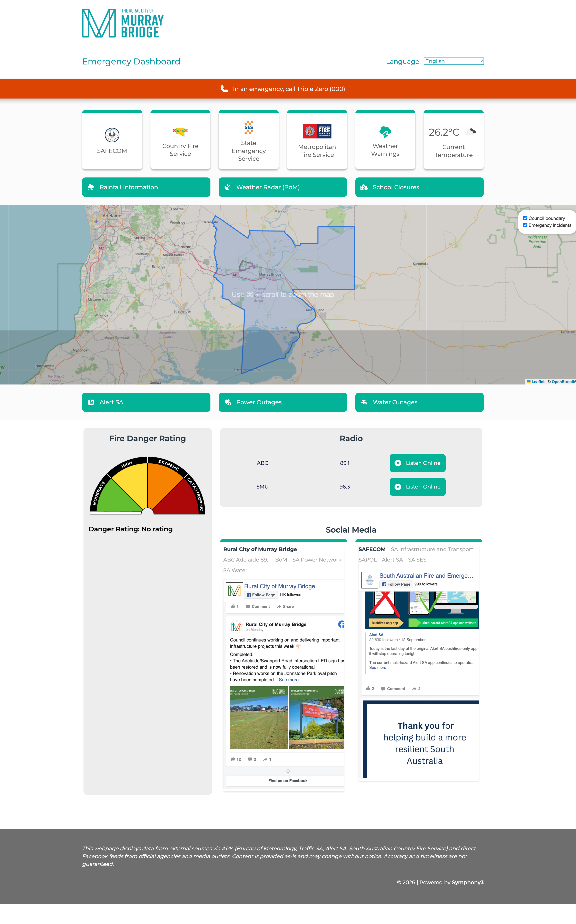Image resolution: width=576 pixels, height=924 pixels.
Task: Click the plug icon on Power Outages
Action: [228, 402]
